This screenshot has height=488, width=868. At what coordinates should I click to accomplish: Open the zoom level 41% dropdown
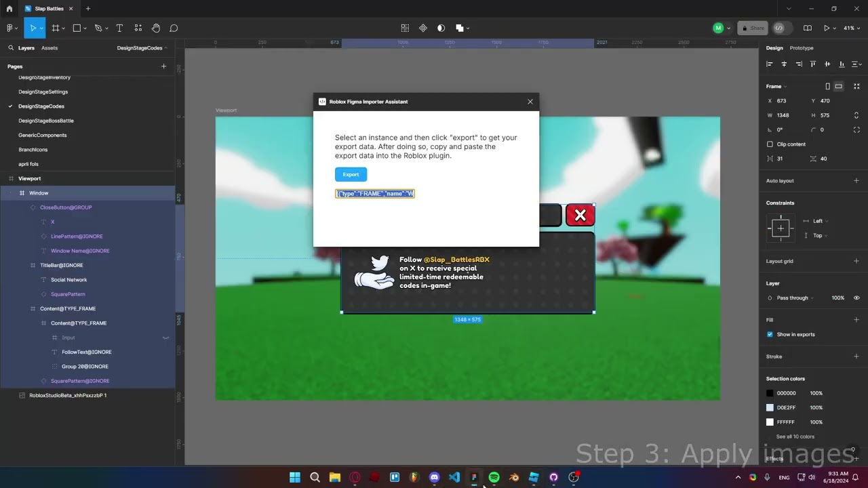tap(851, 28)
